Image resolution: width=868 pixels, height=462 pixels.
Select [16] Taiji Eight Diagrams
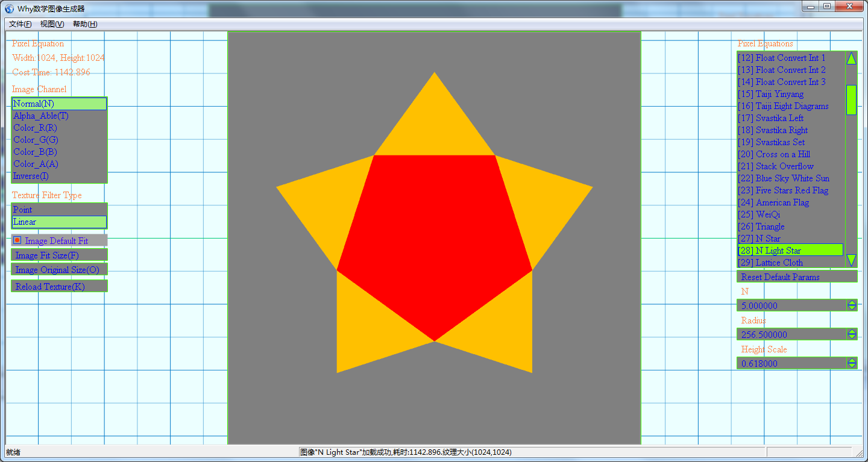click(790, 106)
